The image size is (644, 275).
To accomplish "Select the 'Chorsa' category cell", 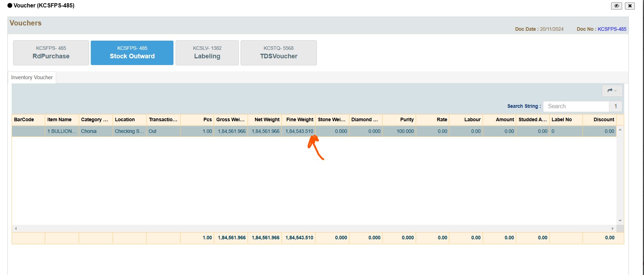I will [x=96, y=131].
